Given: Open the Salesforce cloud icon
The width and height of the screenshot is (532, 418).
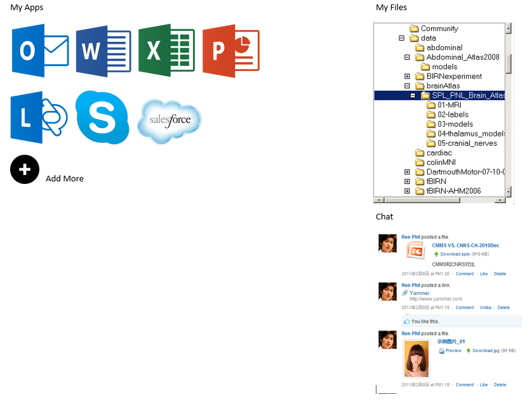Looking at the screenshot, I should [170, 121].
